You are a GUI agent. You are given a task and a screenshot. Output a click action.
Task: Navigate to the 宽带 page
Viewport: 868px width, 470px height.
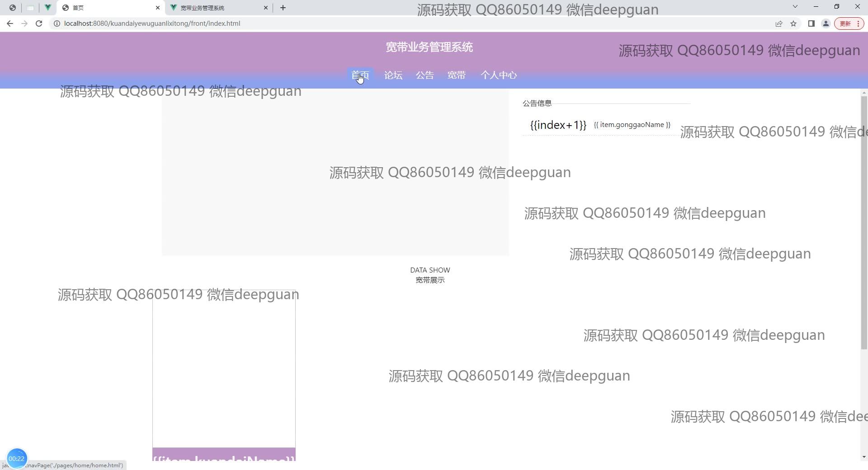click(457, 75)
